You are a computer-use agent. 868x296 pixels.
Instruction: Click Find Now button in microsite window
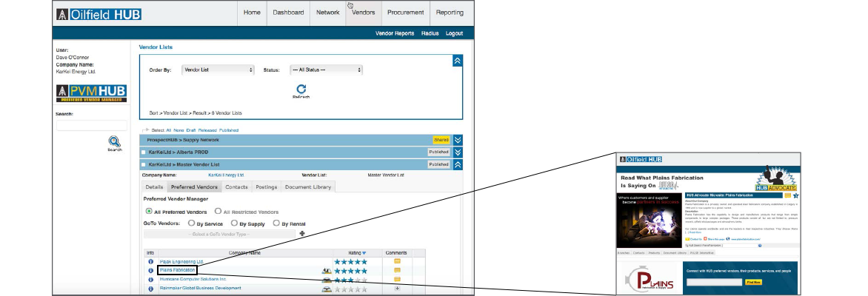(x=753, y=282)
